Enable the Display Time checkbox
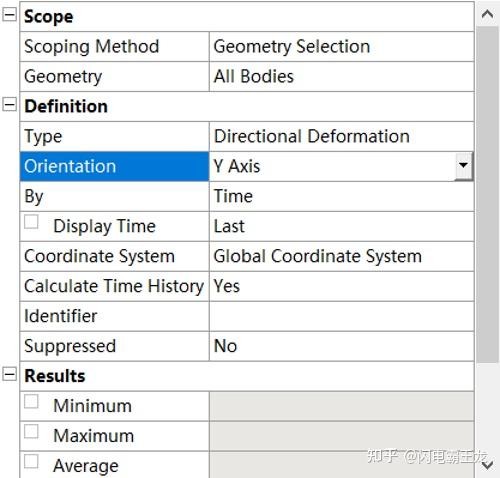 click(31, 222)
